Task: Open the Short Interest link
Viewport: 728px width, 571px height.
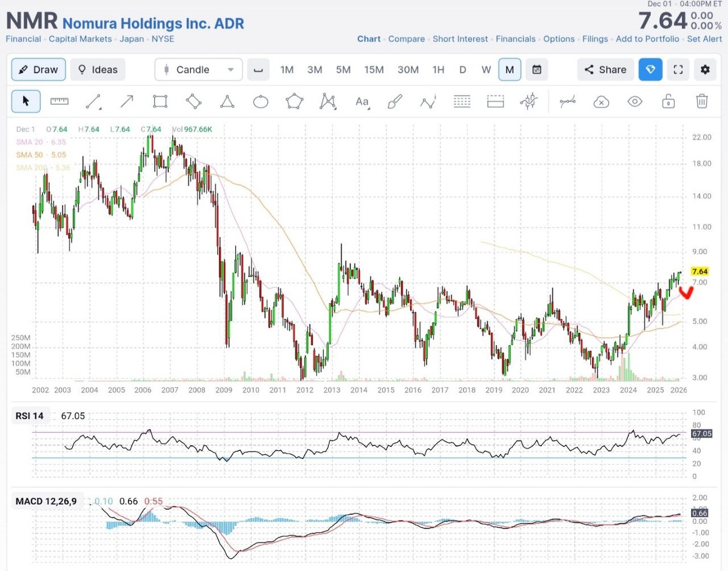Action: click(460, 39)
